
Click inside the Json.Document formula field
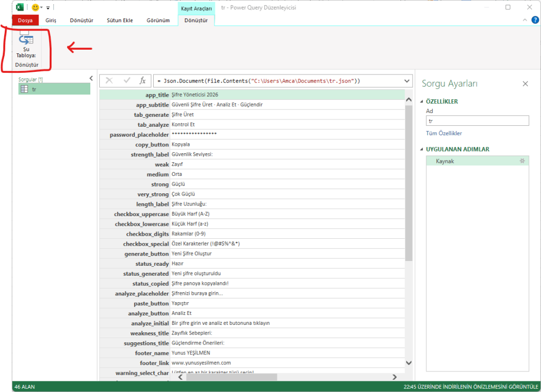[x=278, y=81]
